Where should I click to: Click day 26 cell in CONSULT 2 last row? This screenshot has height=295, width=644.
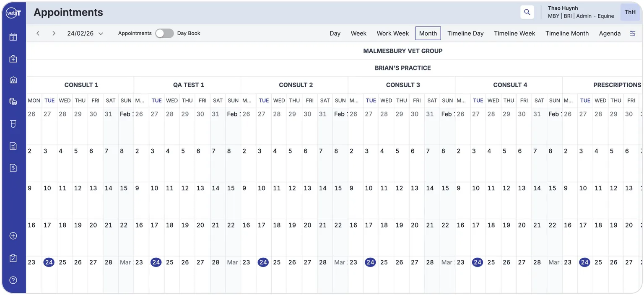294,274
